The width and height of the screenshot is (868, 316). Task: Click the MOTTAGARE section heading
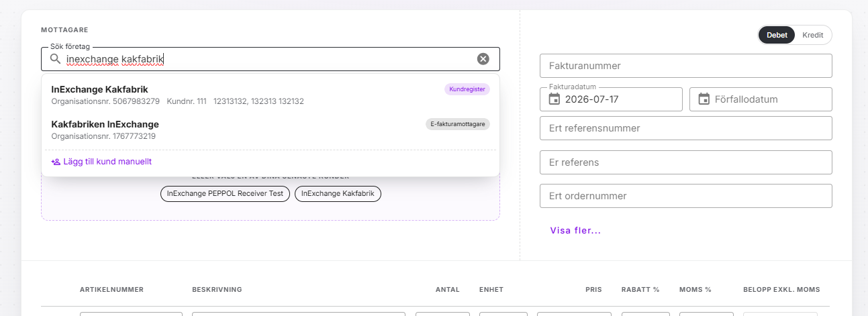64,30
